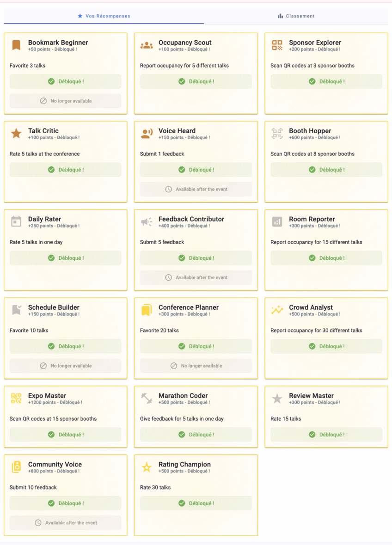This screenshot has width=392, height=545.
Task: Switch to the Vos Récompenses tab
Action: coord(104,16)
